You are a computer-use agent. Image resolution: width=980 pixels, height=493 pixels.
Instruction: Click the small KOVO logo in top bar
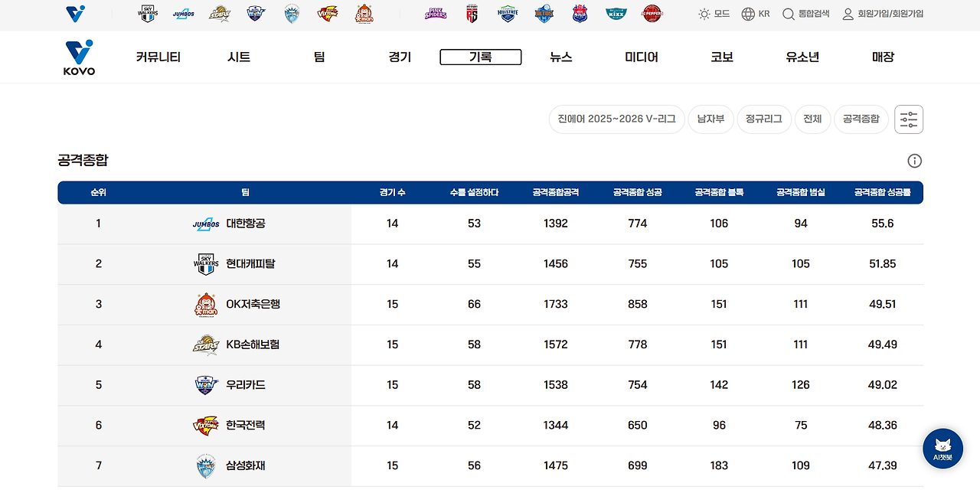[76, 14]
